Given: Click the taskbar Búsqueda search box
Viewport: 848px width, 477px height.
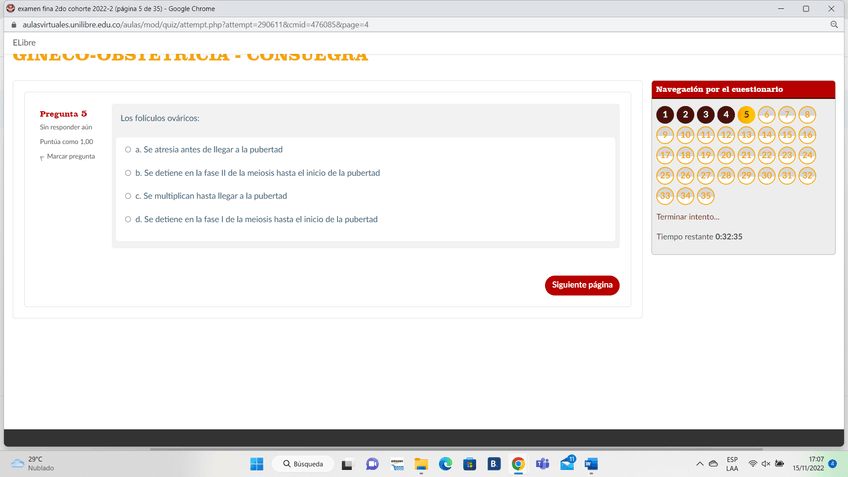Looking at the screenshot, I should [303, 464].
